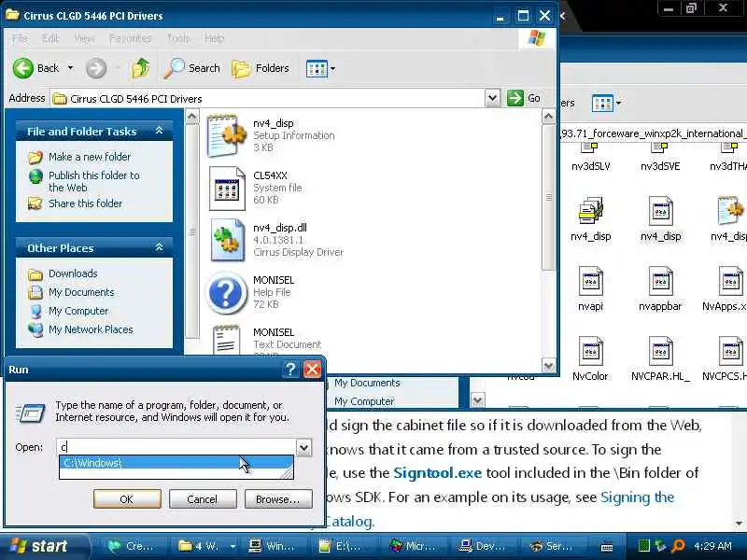Click Publish this folder to the Web
Screen dimensions: 747x560
point(94,181)
